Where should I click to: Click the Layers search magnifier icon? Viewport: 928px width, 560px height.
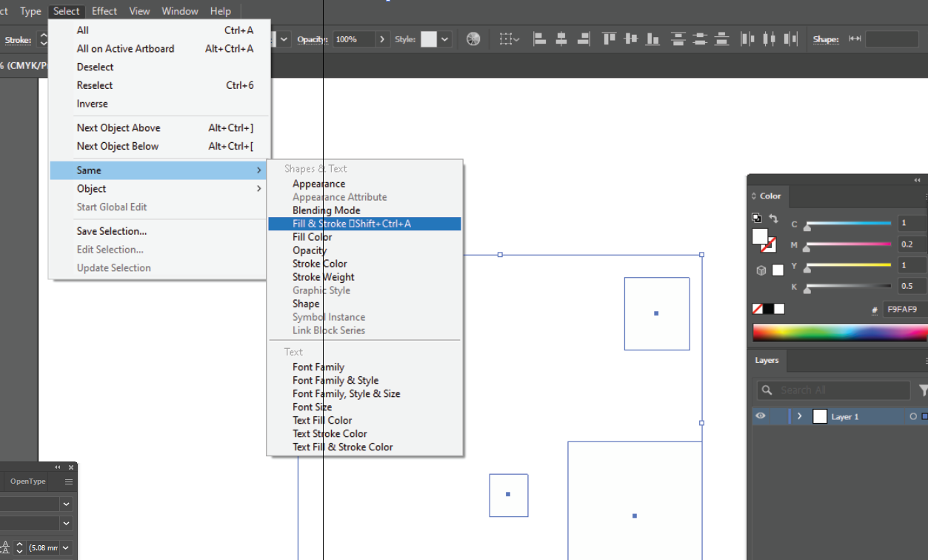click(x=768, y=390)
